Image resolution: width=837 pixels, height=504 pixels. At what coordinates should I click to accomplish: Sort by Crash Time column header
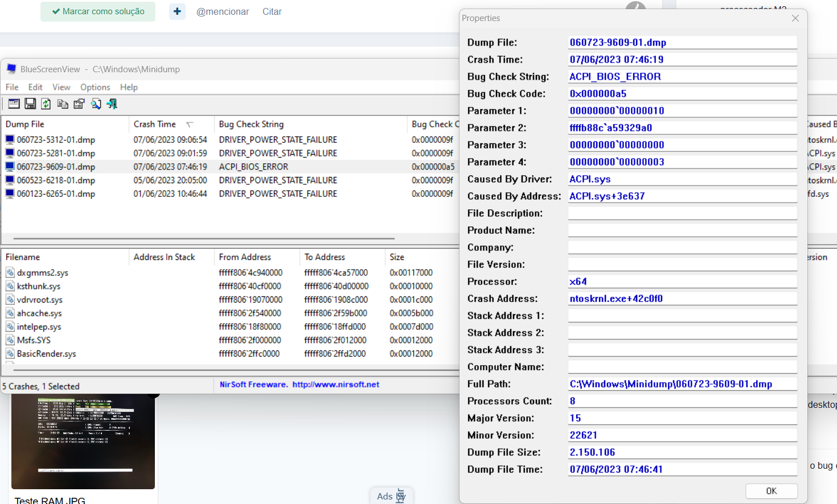click(x=171, y=124)
